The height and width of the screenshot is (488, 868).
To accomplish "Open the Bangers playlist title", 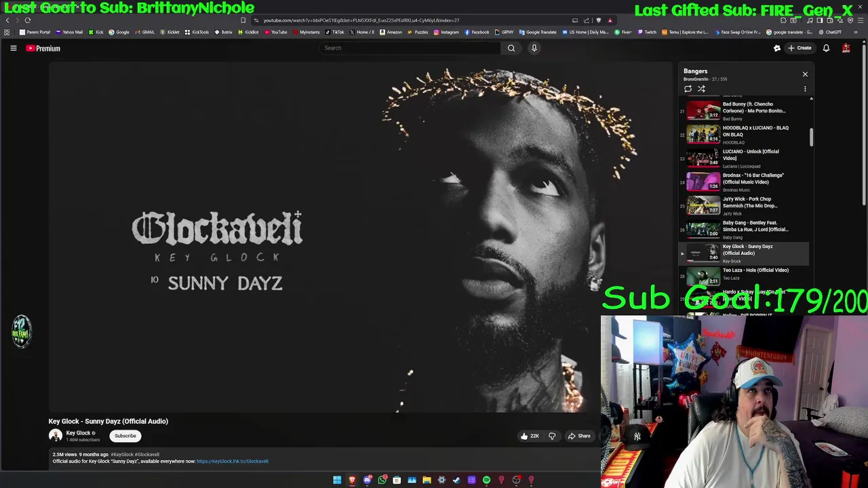I will coord(696,71).
